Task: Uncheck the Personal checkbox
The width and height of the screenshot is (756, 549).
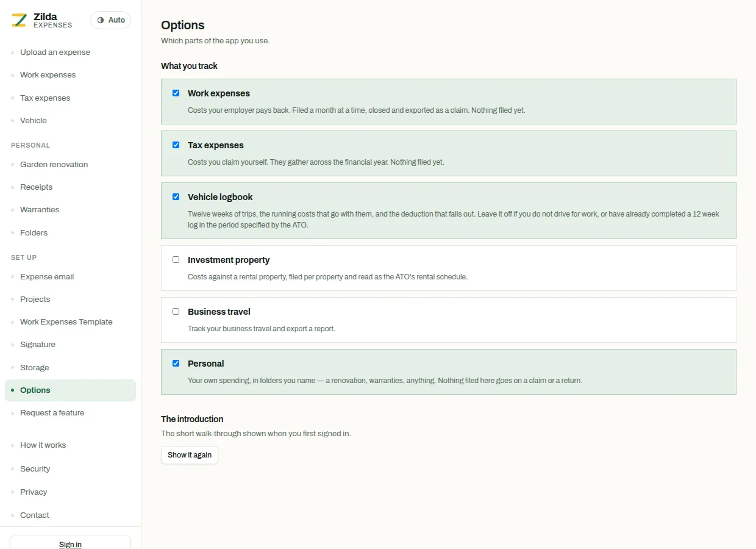Action: click(176, 364)
